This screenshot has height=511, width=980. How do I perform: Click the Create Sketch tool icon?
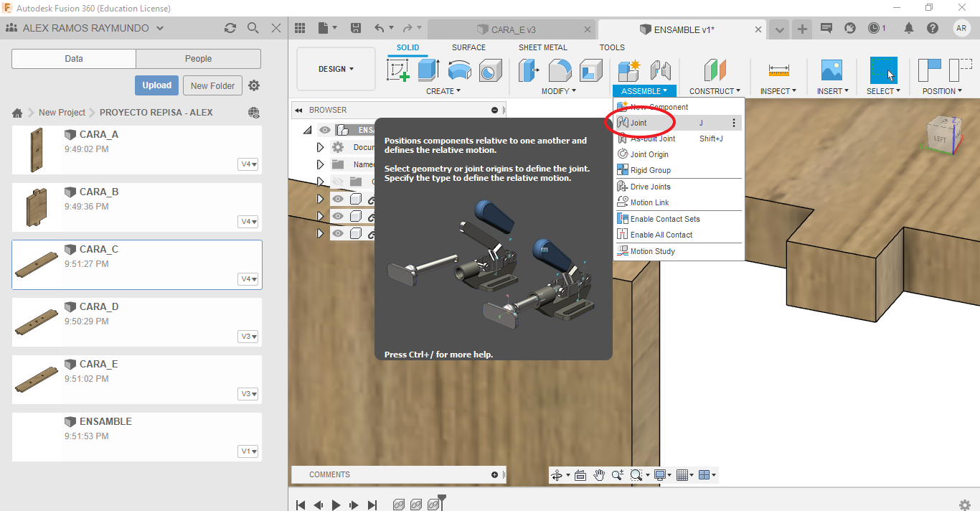coord(398,70)
